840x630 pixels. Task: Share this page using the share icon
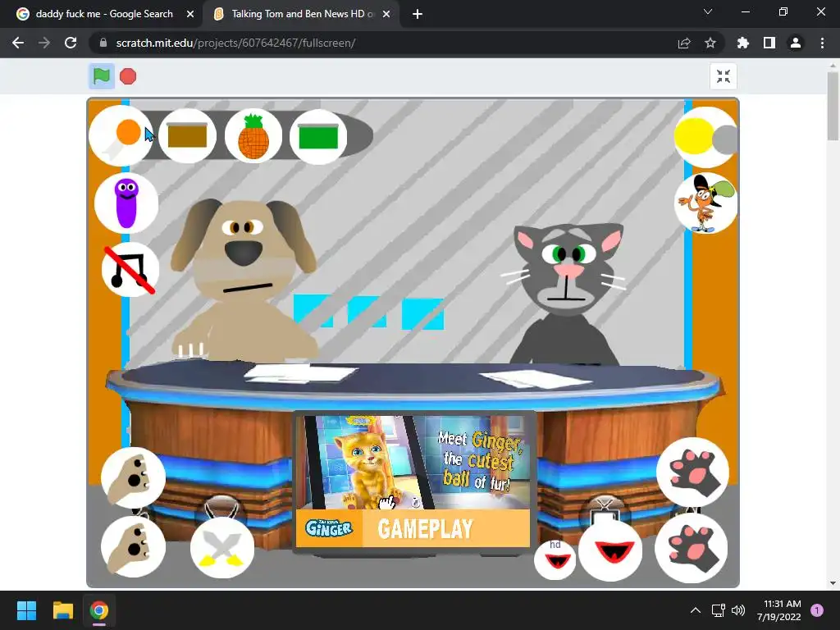684,43
